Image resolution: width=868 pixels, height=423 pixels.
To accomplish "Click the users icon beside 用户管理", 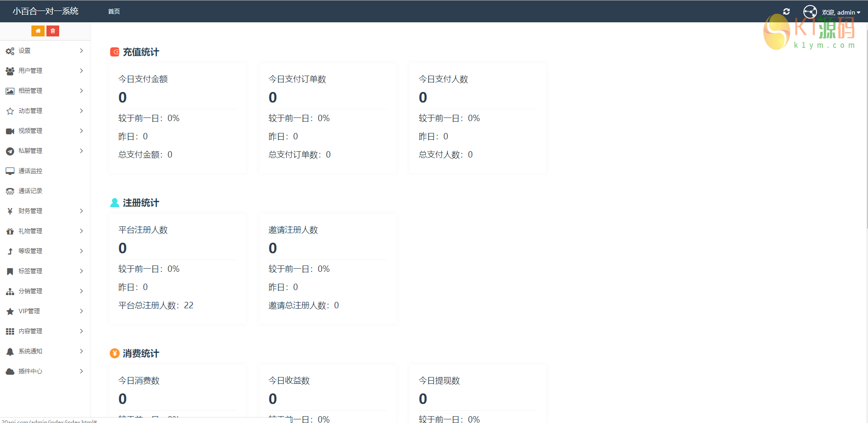I will click(x=10, y=71).
